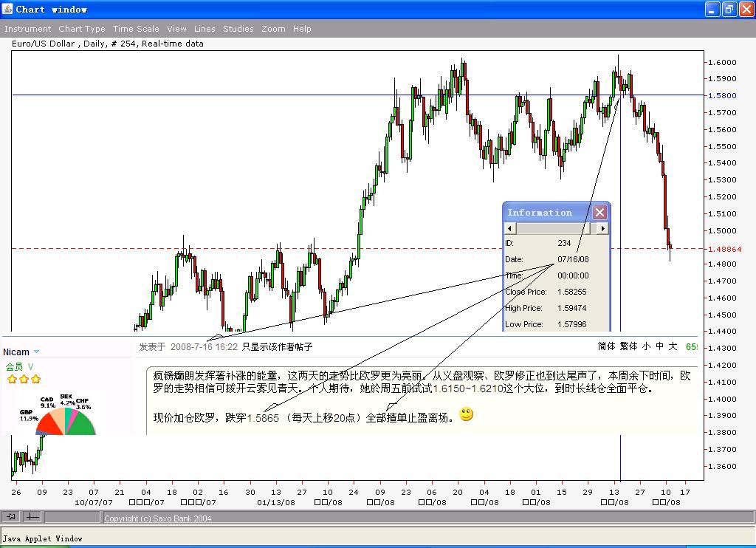This screenshot has width=756, height=548.
Task: Open the Studies menu
Action: click(x=238, y=29)
